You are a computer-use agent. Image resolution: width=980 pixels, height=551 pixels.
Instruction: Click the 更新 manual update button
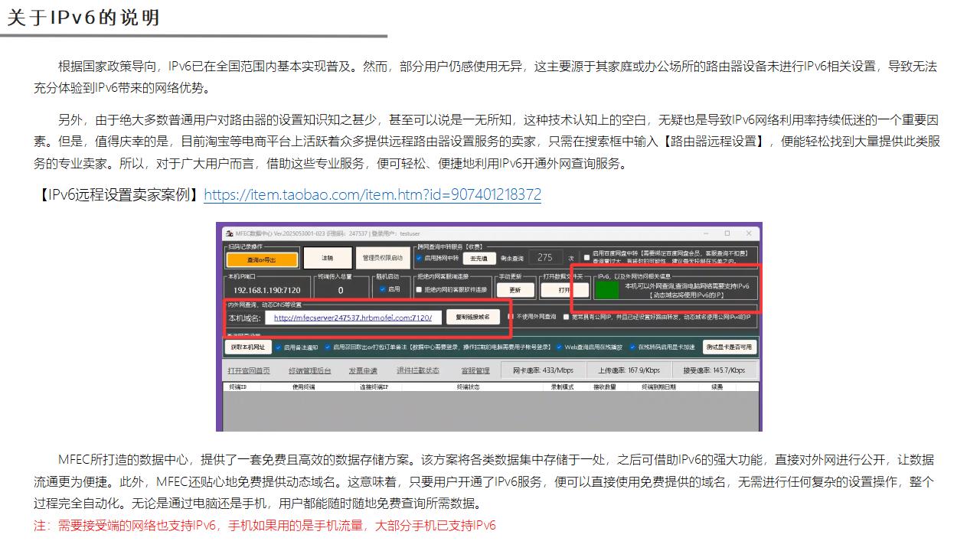pos(514,290)
